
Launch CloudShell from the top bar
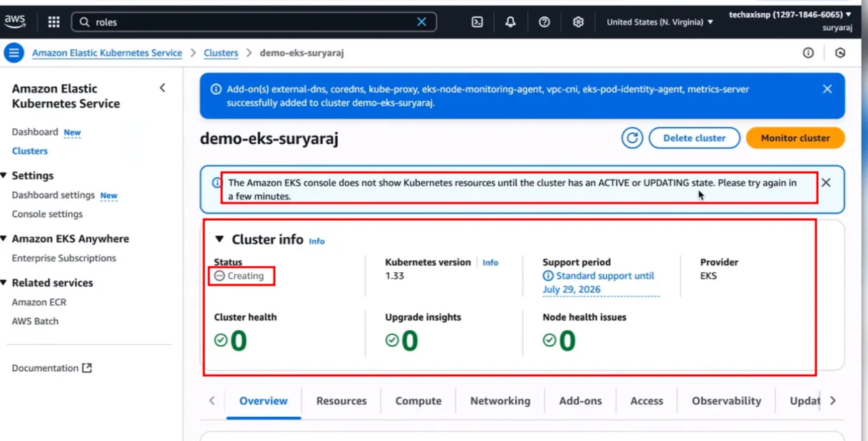(477, 22)
